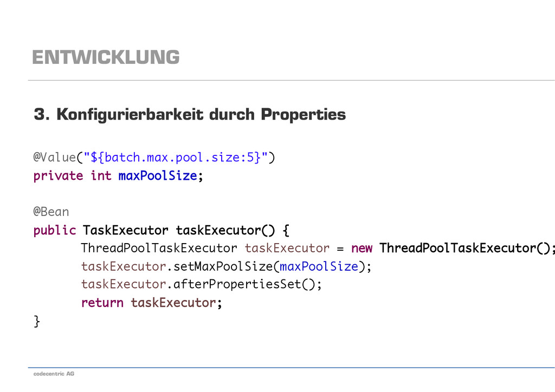Click the setMaxPoolSize(maxPoolSize) code line

coord(226,266)
